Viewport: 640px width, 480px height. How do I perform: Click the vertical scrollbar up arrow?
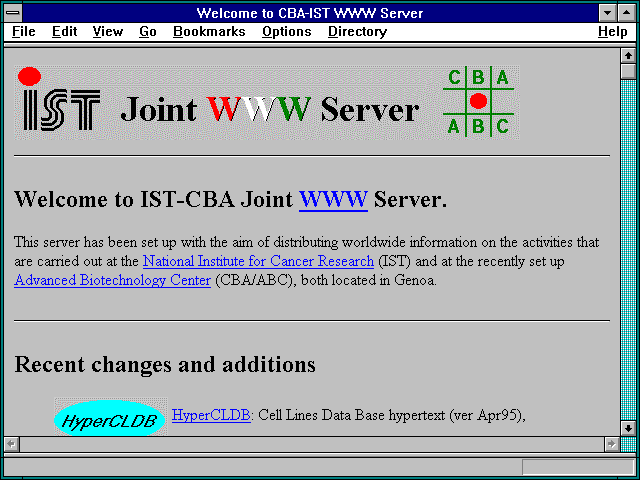click(628, 56)
